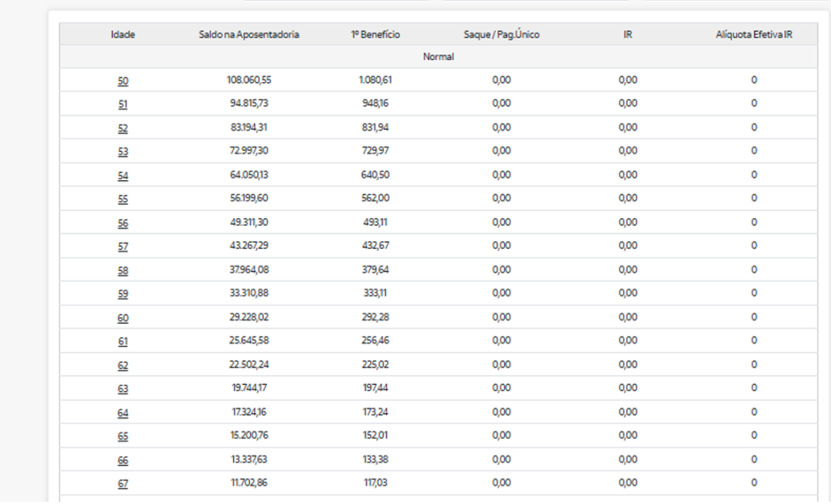831x504 pixels.
Task: Select the age 67 link
Action: pyautogui.click(x=123, y=484)
